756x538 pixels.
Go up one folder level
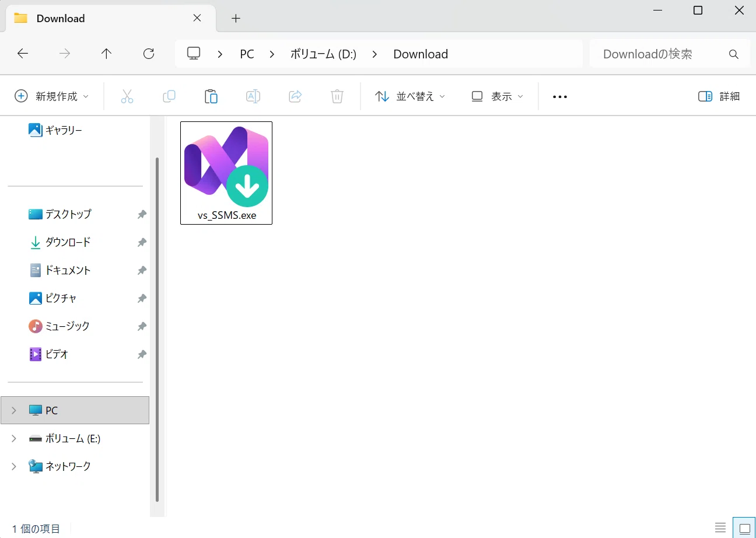(x=106, y=54)
